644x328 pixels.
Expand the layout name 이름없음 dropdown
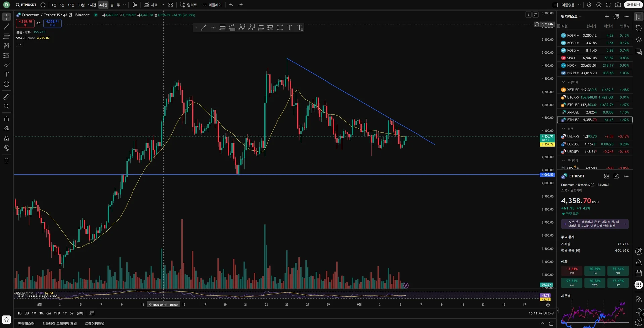point(579,5)
